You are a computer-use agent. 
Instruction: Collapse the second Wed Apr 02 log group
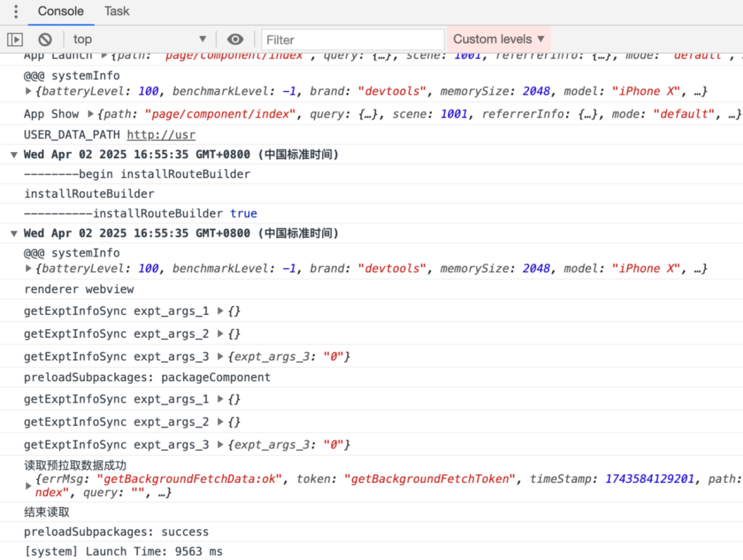click(x=14, y=234)
